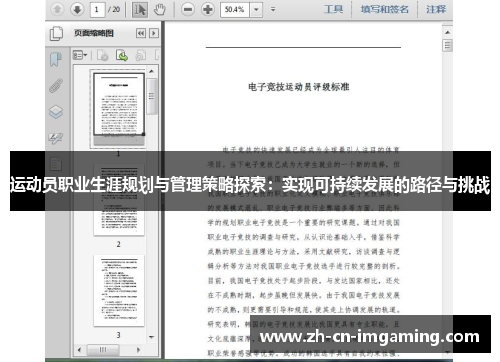
Task: Click the page thumbnails panel icon
Action: [56, 33]
